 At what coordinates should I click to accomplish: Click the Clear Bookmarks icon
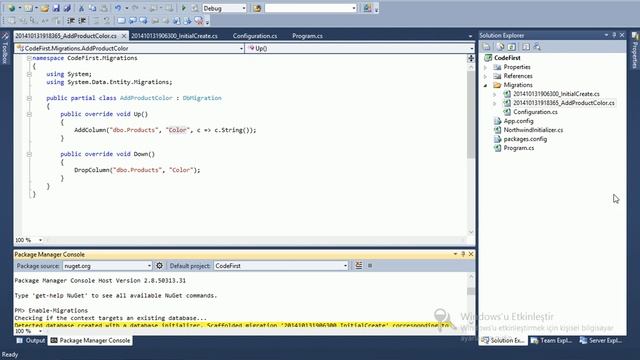199,20
